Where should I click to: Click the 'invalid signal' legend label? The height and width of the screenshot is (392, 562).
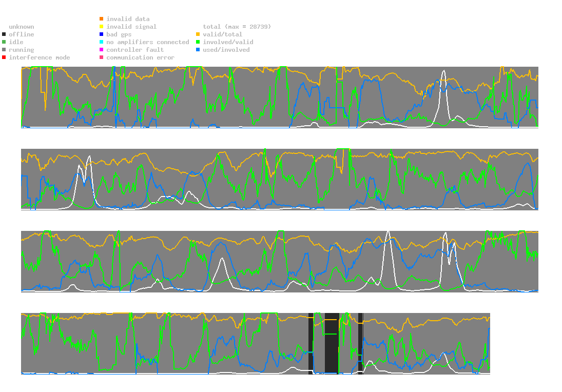(131, 27)
